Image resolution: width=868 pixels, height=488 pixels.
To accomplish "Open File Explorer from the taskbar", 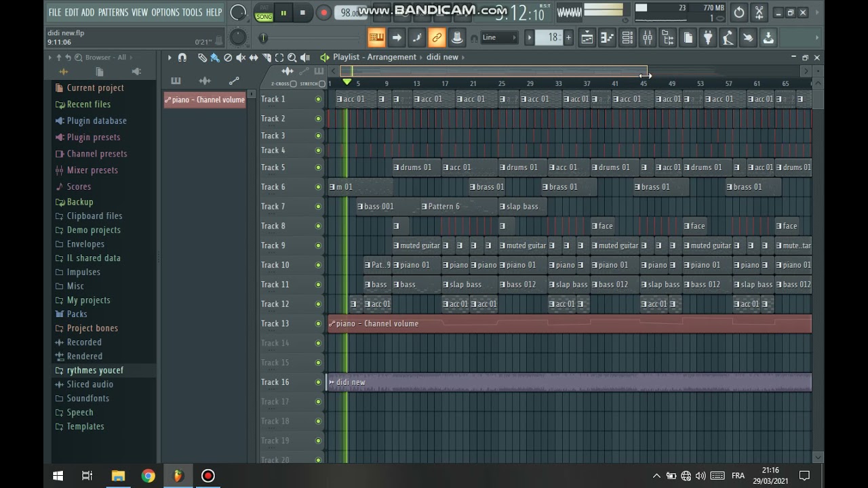I will tap(118, 476).
